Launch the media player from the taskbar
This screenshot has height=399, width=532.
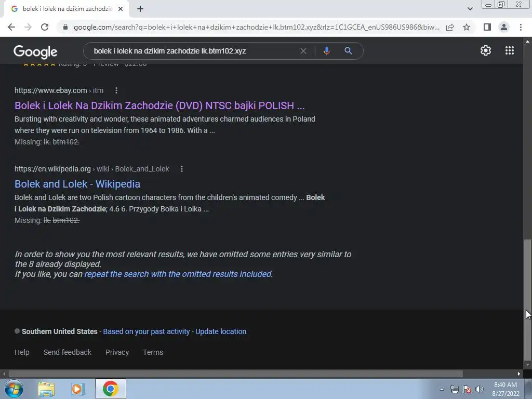point(77,389)
